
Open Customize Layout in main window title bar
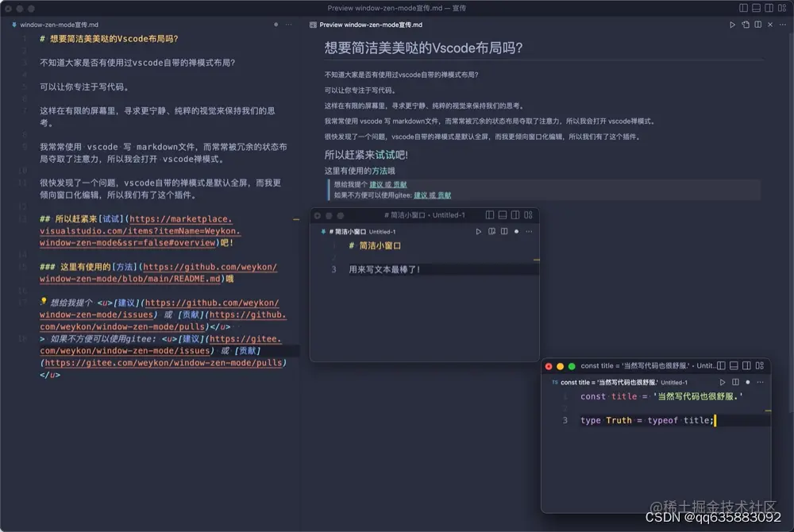coord(782,8)
